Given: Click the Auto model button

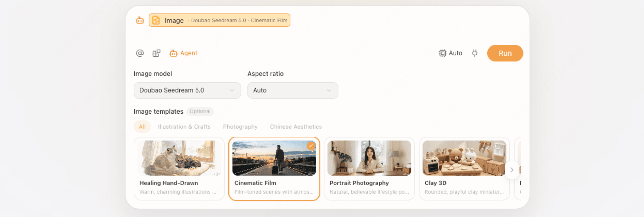Looking at the screenshot, I should pos(451,53).
